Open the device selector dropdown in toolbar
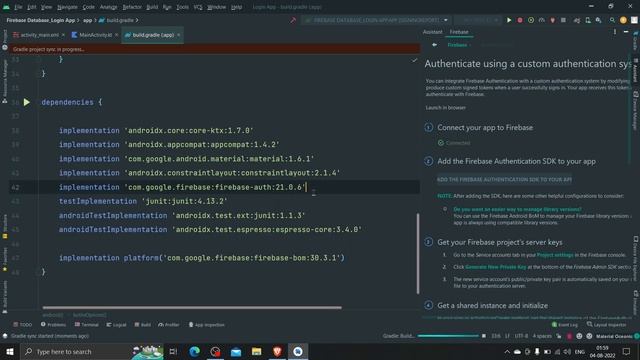This screenshot has width=640, height=360. tap(478, 20)
